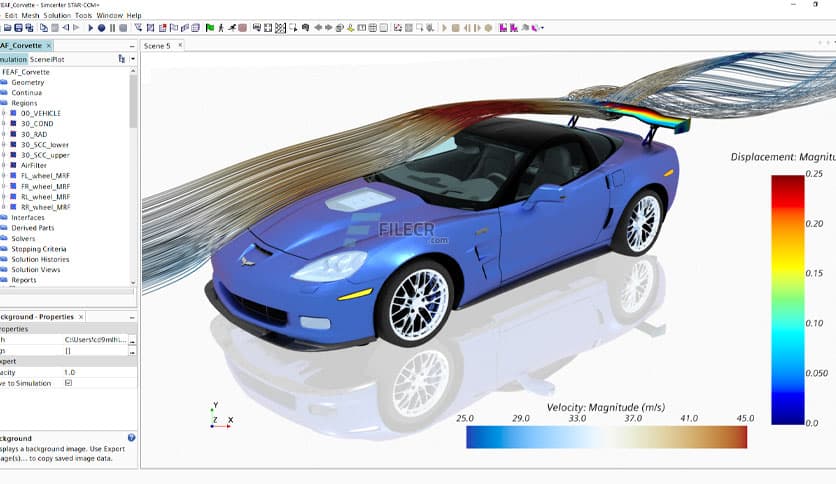Click the file path field C:\Users
836x484 pixels.
pyautogui.click(x=95, y=340)
